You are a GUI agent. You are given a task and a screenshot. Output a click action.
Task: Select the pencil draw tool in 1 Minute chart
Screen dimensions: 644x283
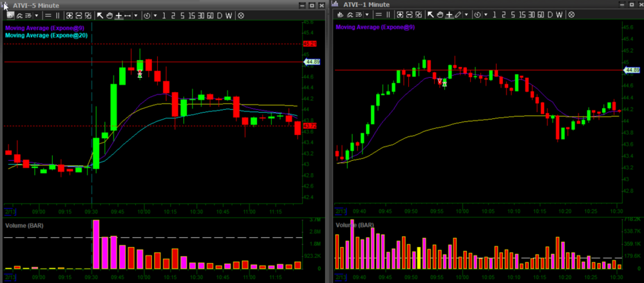pyautogui.click(x=458, y=15)
